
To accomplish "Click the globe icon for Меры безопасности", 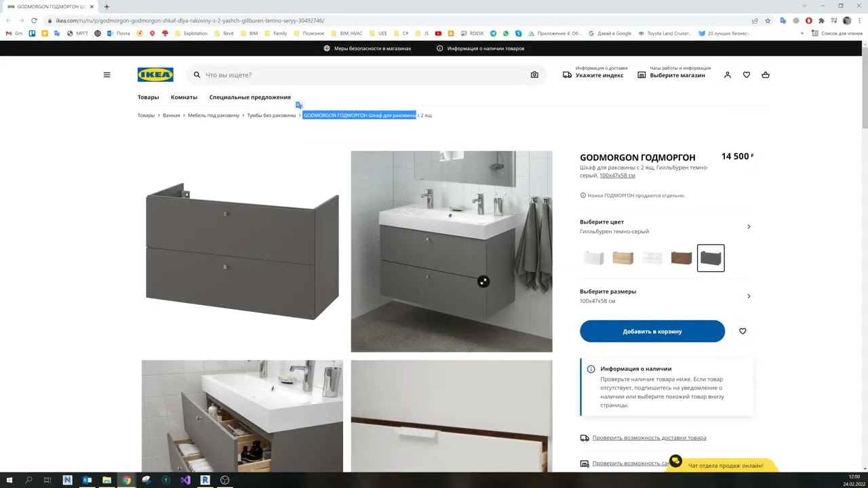I will click(x=327, y=48).
